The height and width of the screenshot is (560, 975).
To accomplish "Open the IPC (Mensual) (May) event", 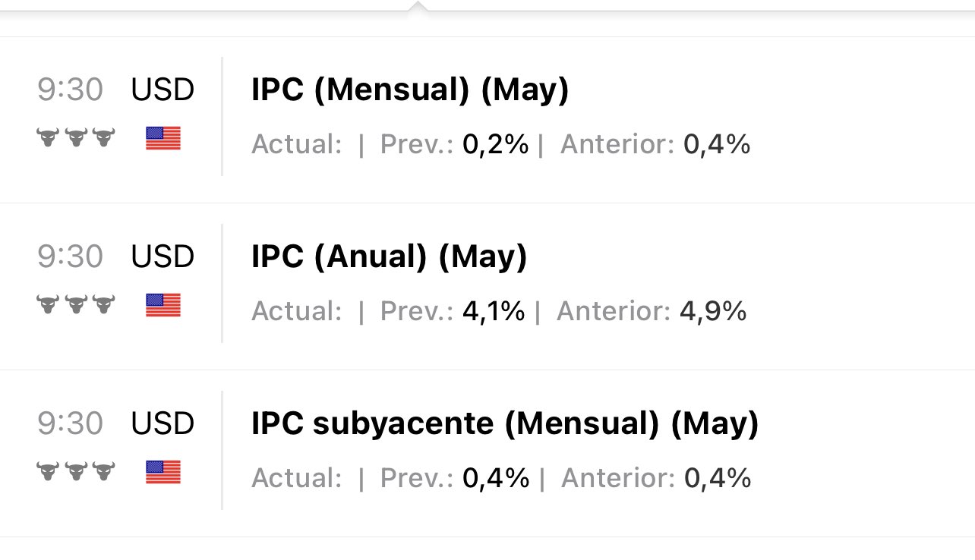I will 410,90.
